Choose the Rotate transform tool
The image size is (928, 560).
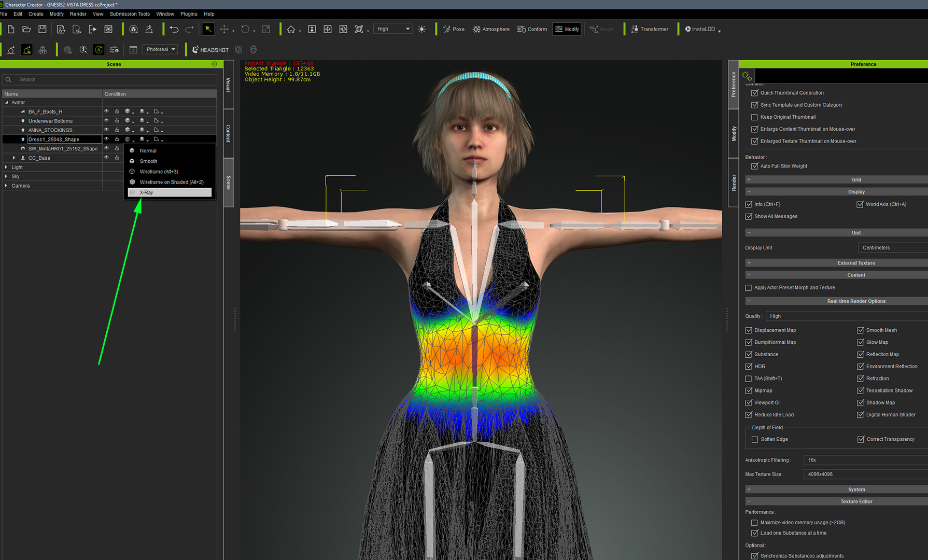pos(245,29)
